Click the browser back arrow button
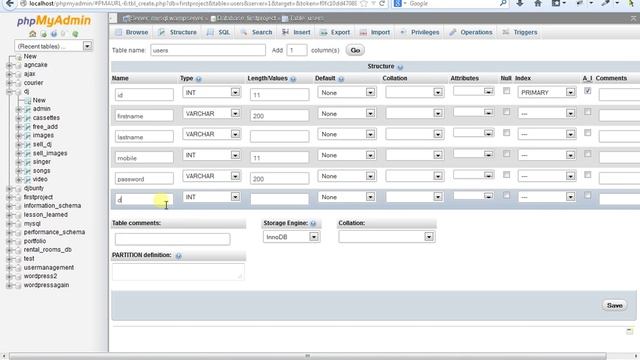This screenshot has height=360, width=640. click(x=9, y=4)
